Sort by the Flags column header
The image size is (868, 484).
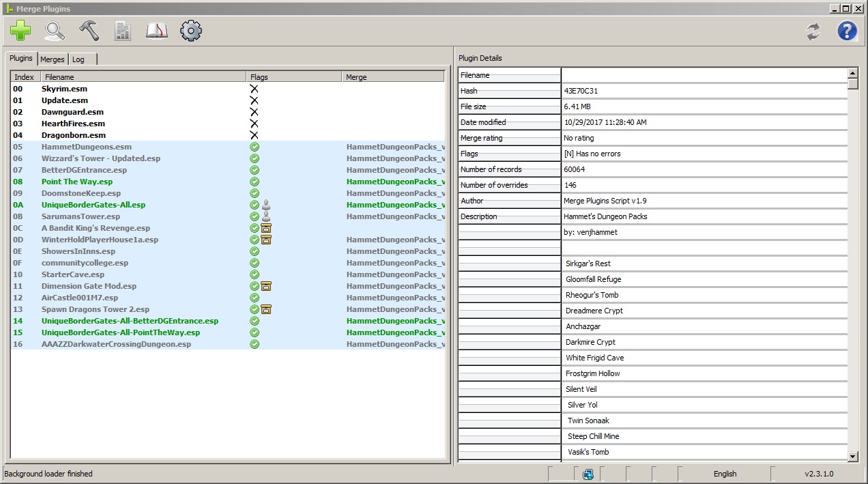[x=293, y=77]
